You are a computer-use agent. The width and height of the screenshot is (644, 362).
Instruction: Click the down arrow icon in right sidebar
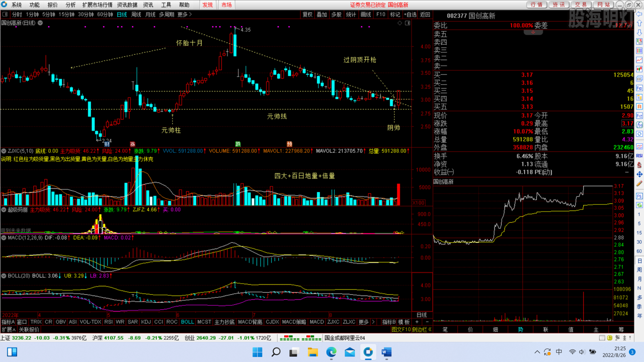(639, 33)
